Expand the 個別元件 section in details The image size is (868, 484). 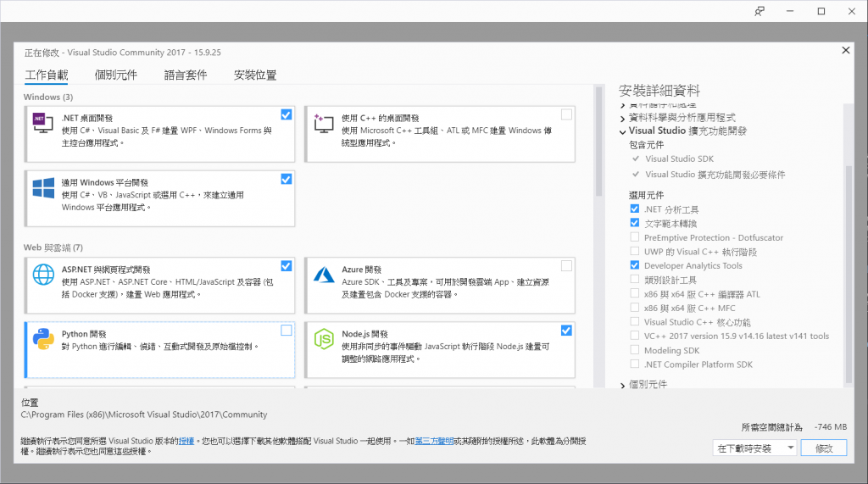click(623, 385)
